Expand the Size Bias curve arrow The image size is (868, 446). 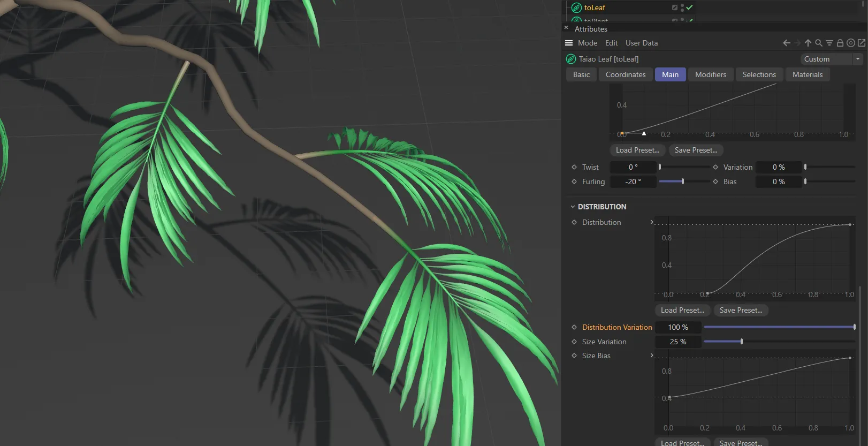coord(651,355)
